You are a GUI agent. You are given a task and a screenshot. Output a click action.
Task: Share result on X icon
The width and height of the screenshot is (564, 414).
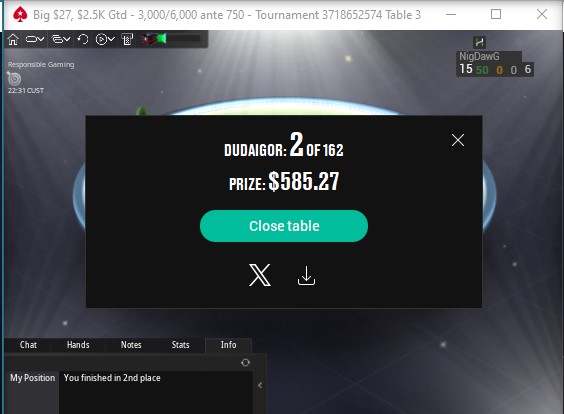pyautogui.click(x=260, y=275)
